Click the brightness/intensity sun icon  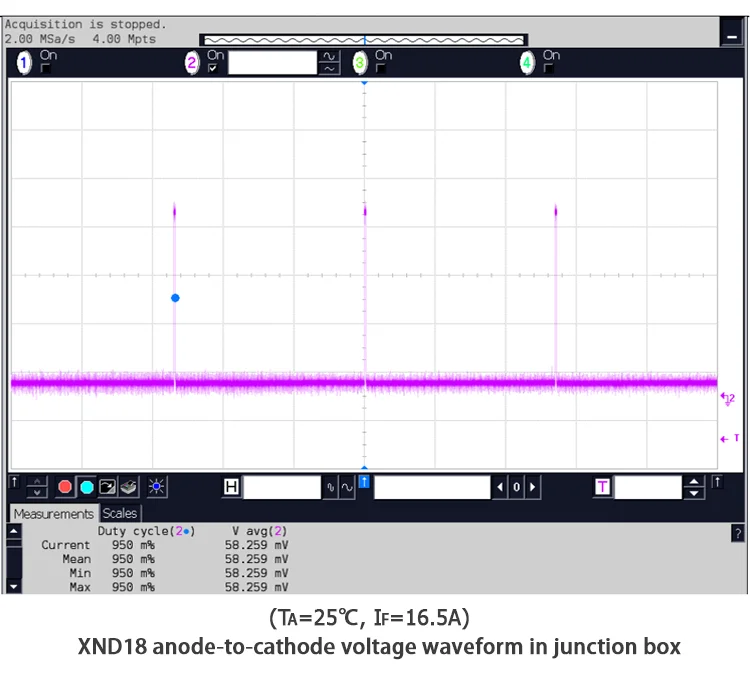(x=157, y=487)
